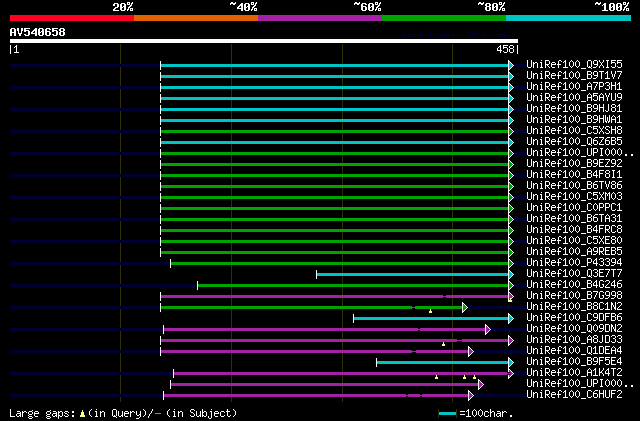The width and height of the screenshot is (640, 421).
Task: Click the short cyan bar for Q3E7T7
Action: 413,274
